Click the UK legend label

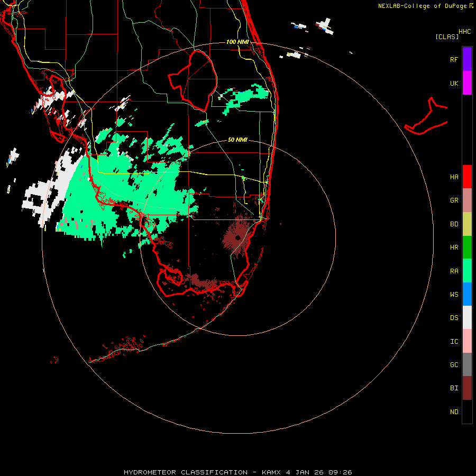click(454, 84)
